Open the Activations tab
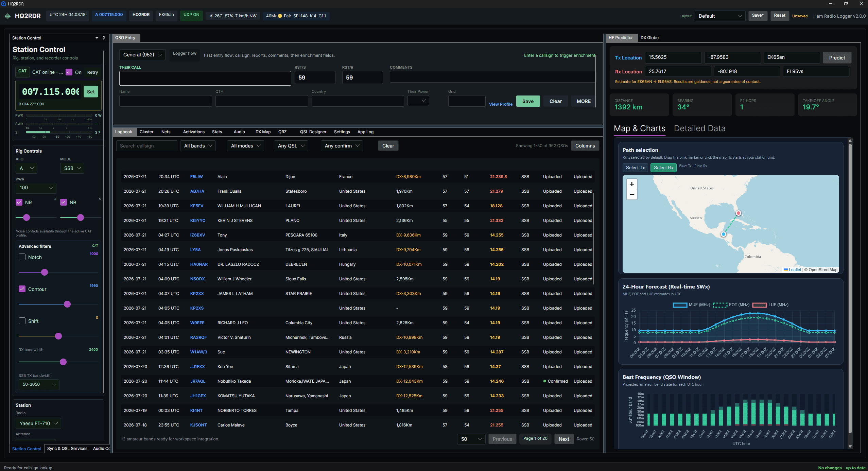Screen dimensions: 868x471 tap(194, 132)
